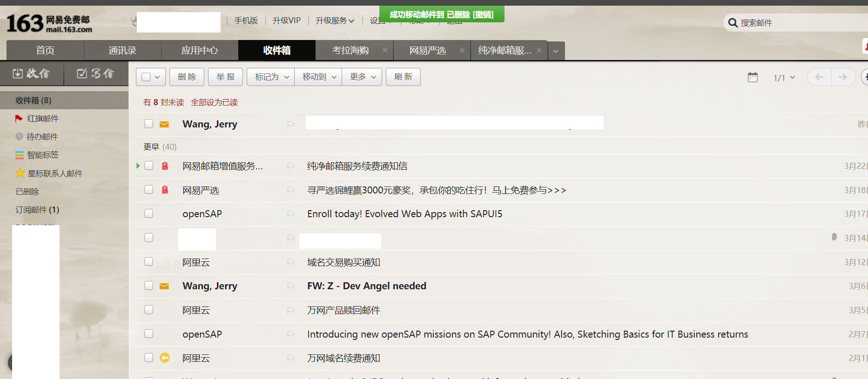This screenshot has width=868, height=379.
Task: Switch to the 通讯录 tab
Action: point(122,50)
